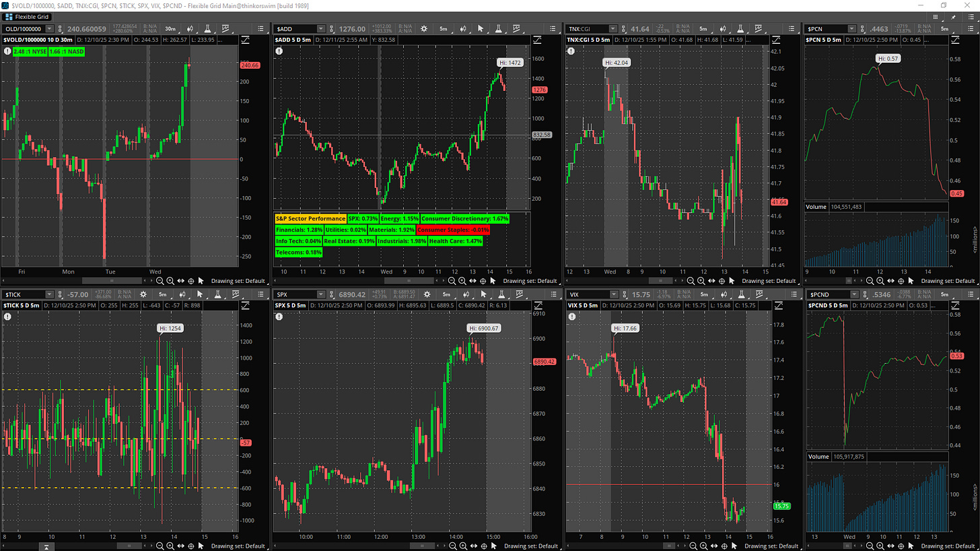Expand the $PCN symbol dropdown arrow

(851, 29)
